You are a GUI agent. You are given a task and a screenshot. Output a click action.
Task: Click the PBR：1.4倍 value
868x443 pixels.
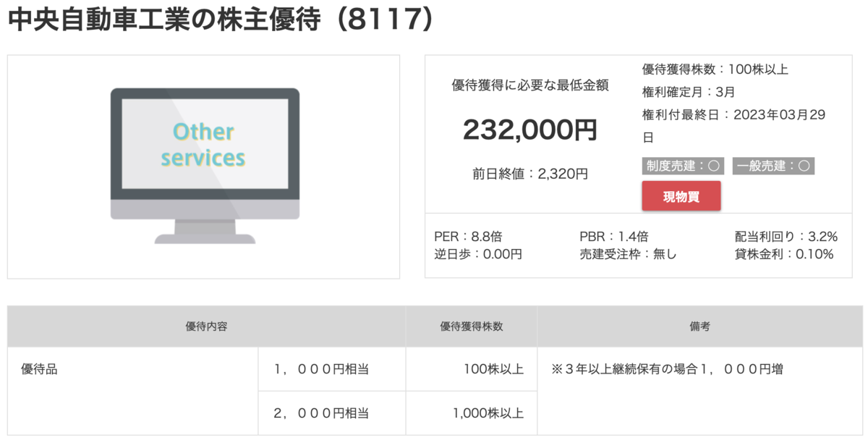click(614, 237)
